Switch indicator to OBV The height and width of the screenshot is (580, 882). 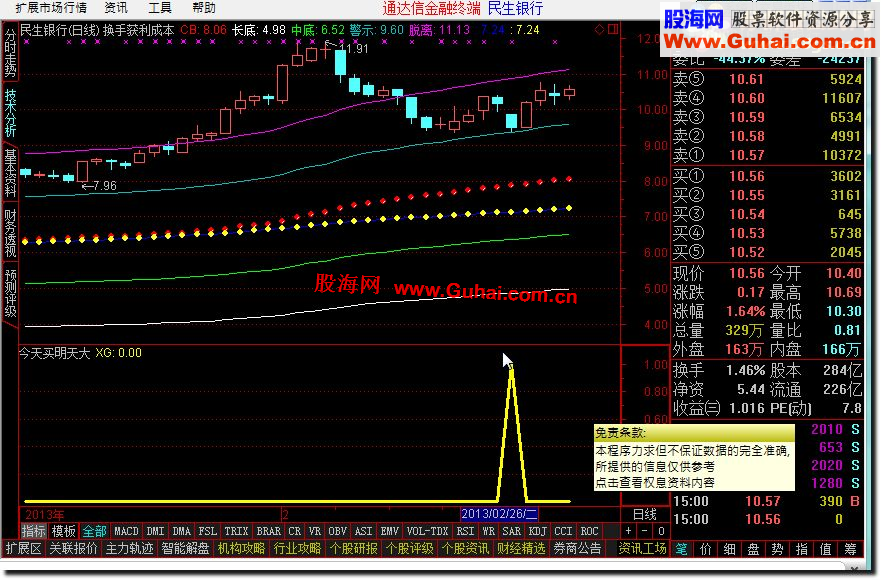pyautogui.click(x=338, y=531)
